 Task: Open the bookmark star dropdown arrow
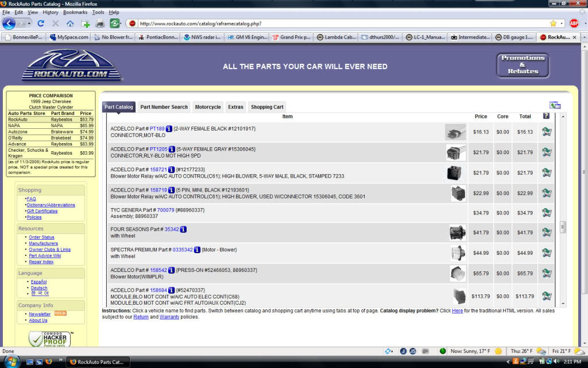[562, 23]
